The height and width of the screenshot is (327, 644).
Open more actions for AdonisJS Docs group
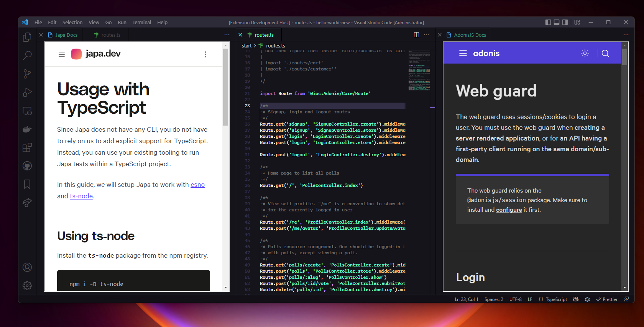pyautogui.click(x=626, y=35)
